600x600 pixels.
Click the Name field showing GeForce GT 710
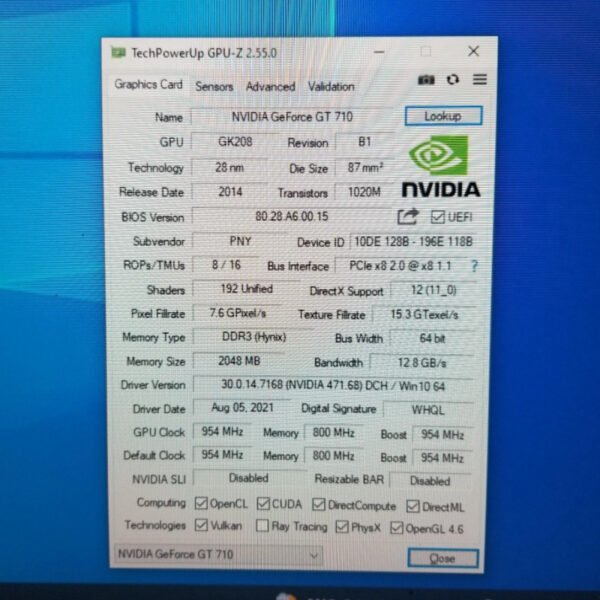(292, 117)
